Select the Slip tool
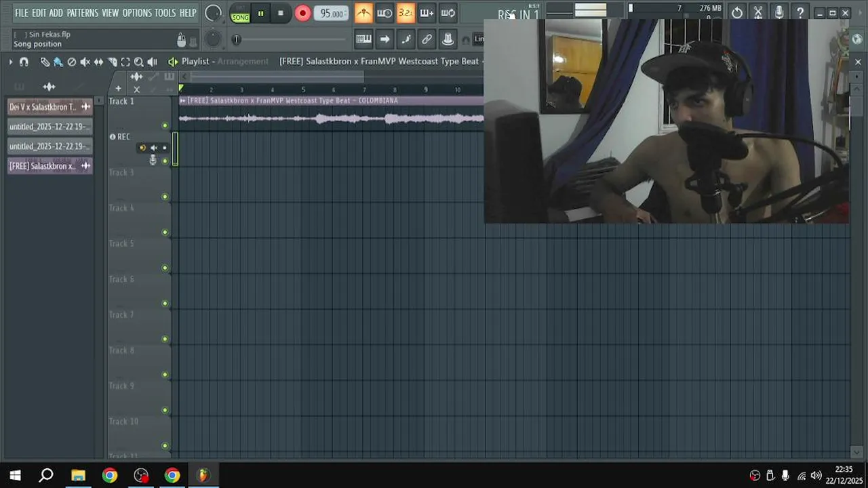The image size is (868, 488). pyautogui.click(x=99, y=62)
